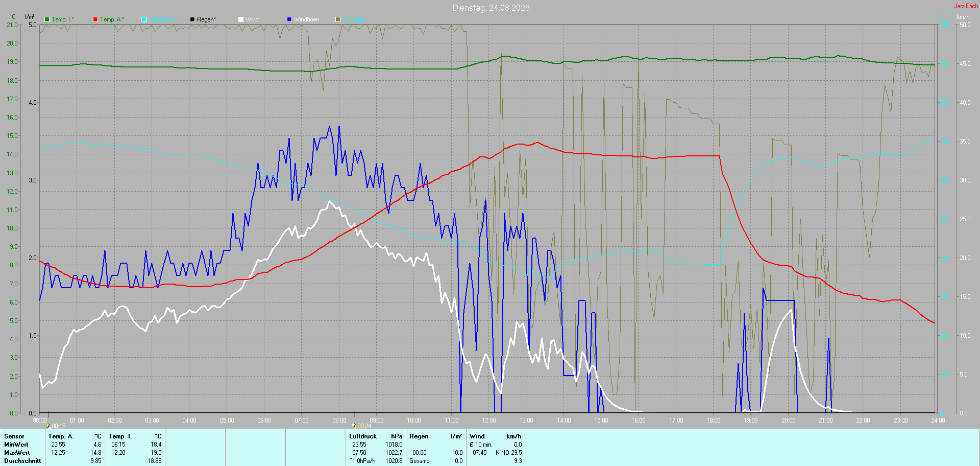The image size is (980, 466).
Task: Click the weather icon at 08:24
Action: coord(354,425)
